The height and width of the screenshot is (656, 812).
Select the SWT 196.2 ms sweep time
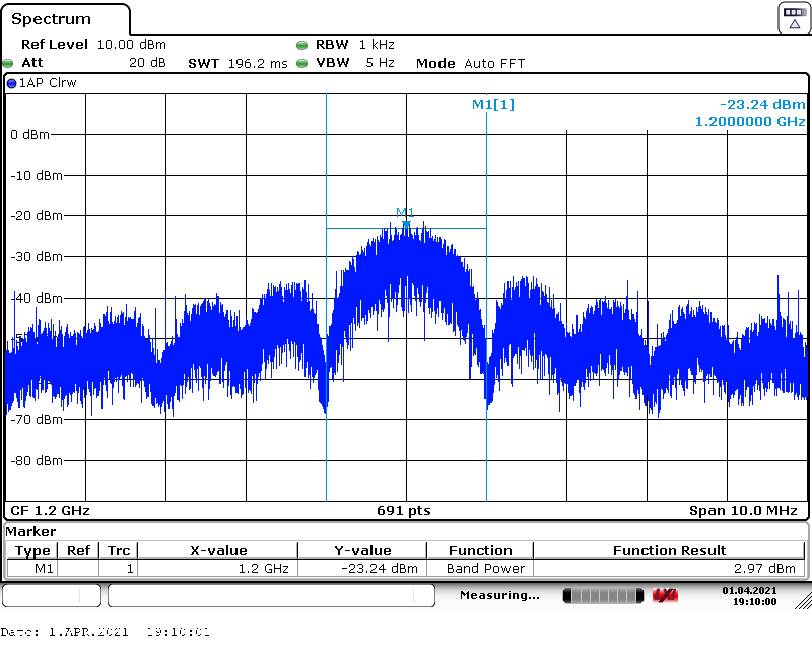[x=238, y=63]
